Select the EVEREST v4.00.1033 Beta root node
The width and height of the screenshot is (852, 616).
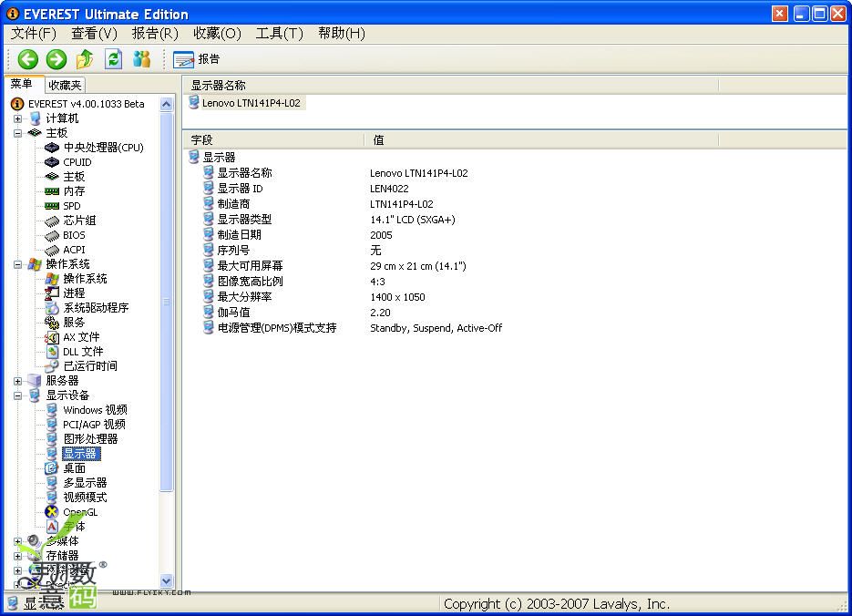click(x=87, y=104)
